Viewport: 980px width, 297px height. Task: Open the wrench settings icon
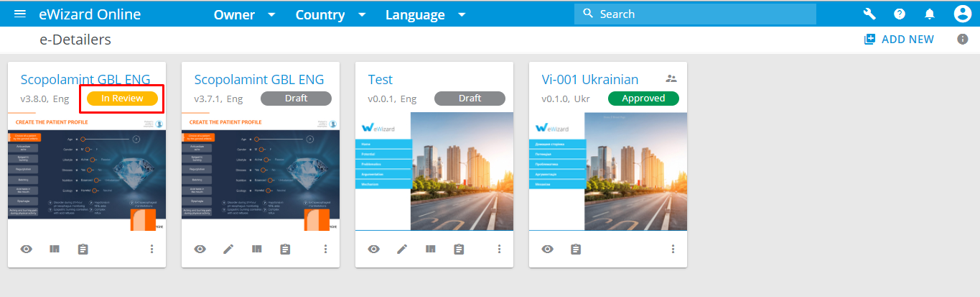869,14
